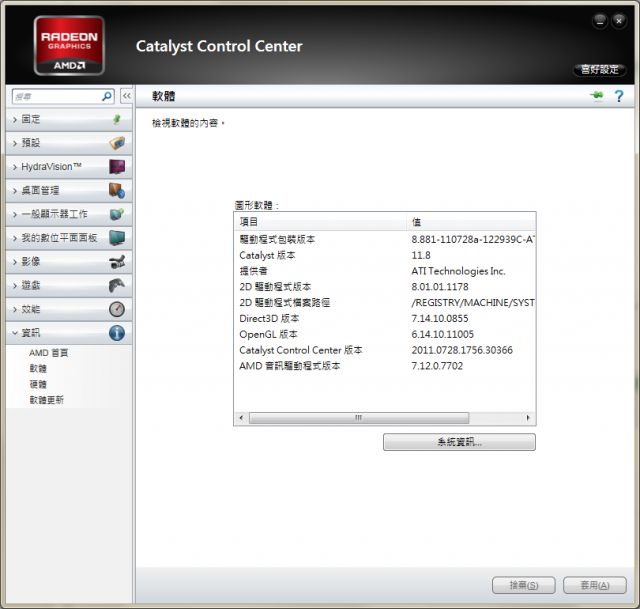This screenshot has width=640, height=609.
Task: Click the 值 column header
Action: [x=471, y=222]
